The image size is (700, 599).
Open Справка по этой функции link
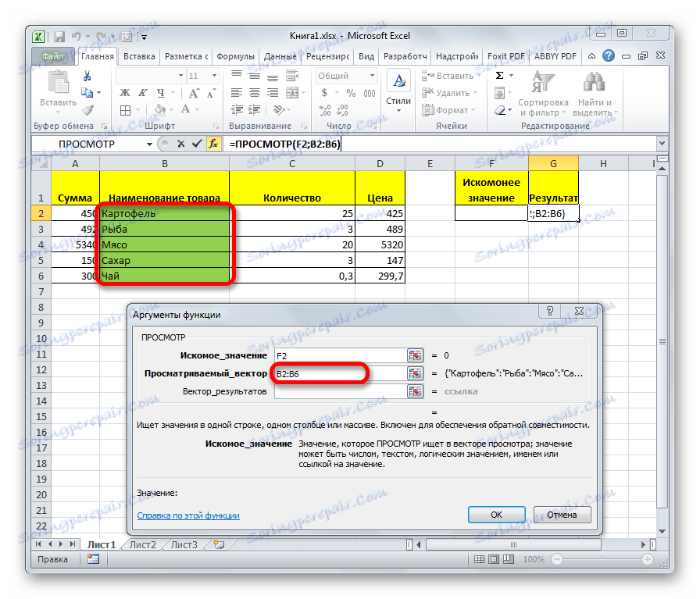point(188,515)
